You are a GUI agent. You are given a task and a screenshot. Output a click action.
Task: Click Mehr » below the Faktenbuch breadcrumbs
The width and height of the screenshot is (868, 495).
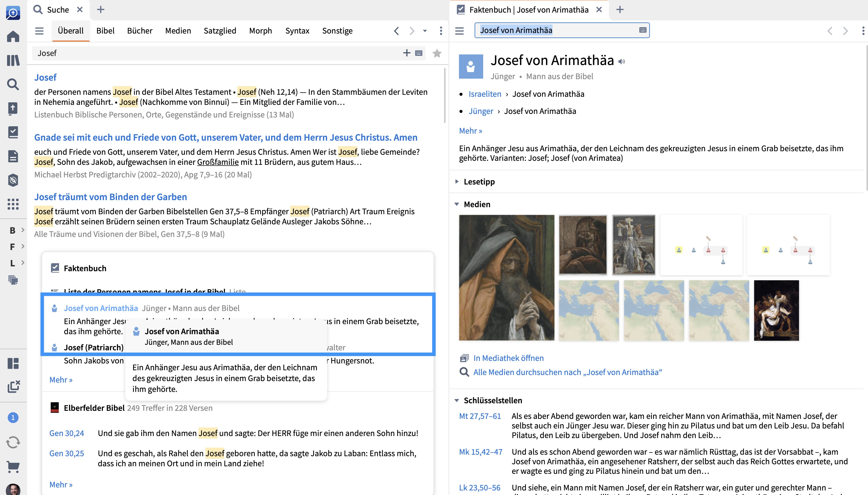(470, 131)
